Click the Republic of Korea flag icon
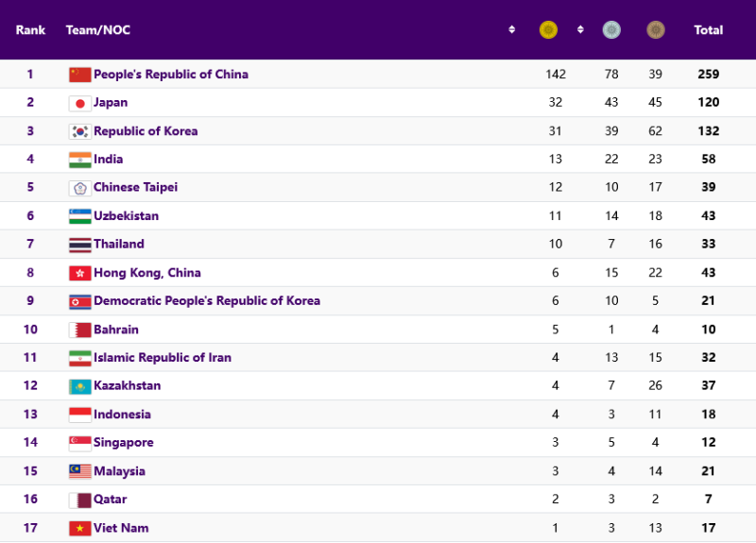 [x=80, y=131]
